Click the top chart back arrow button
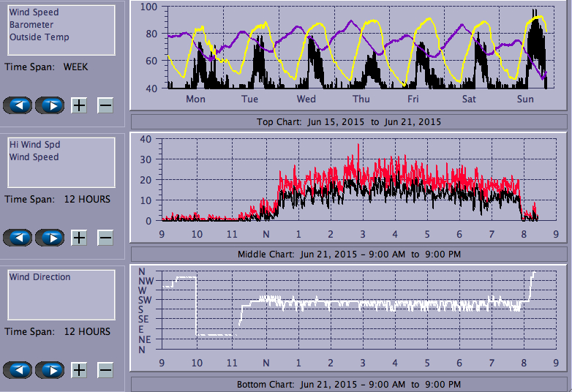572x392 pixels. 19,105
